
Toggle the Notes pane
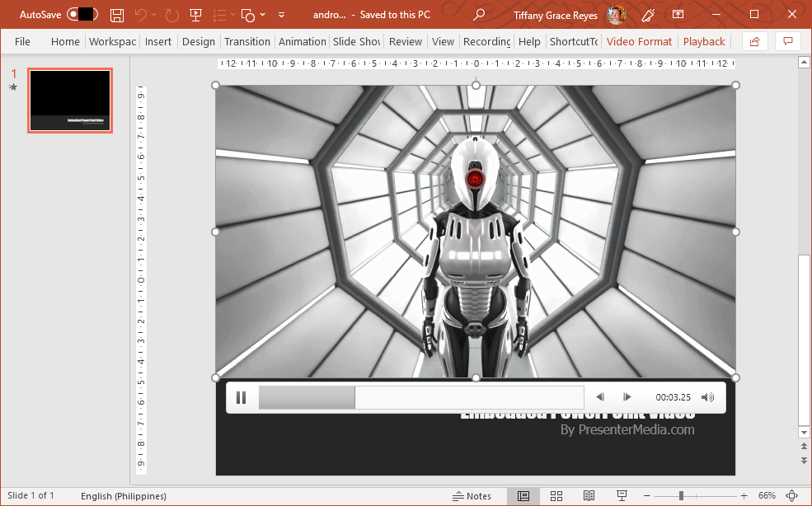[472, 496]
